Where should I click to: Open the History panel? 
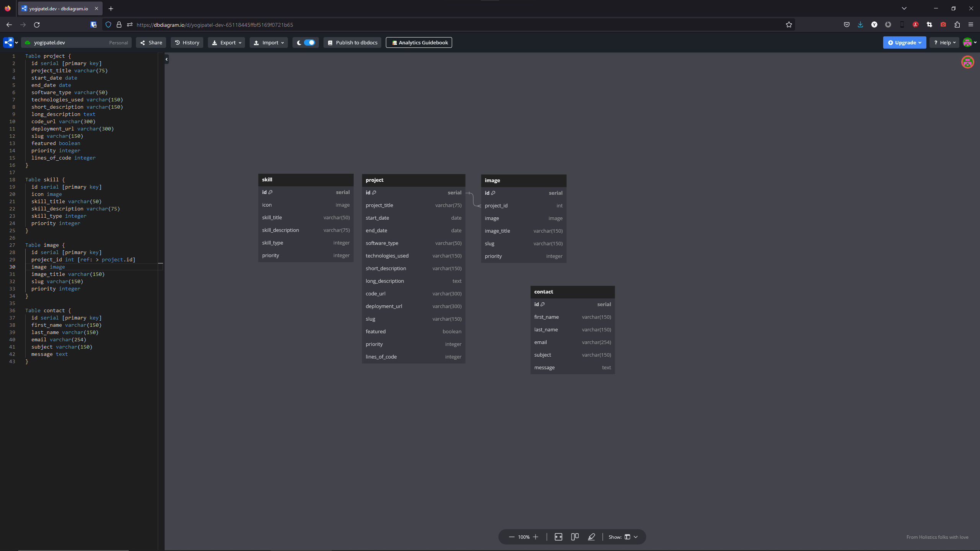pos(187,42)
